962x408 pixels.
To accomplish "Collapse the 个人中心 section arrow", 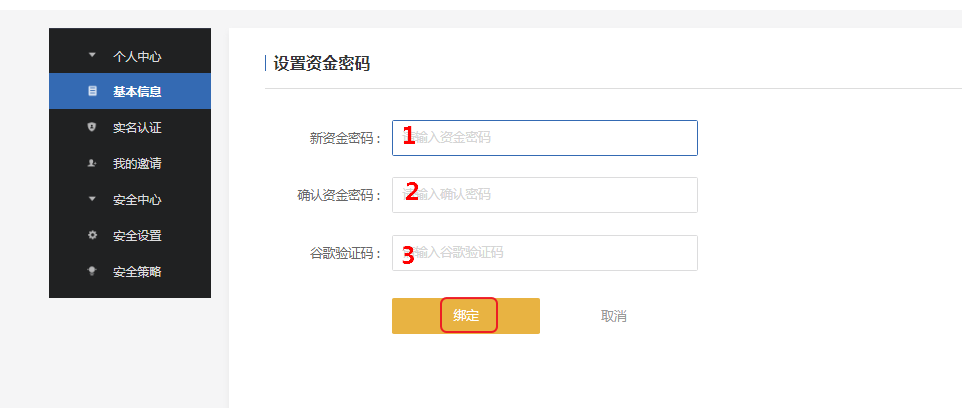I will [93, 55].
